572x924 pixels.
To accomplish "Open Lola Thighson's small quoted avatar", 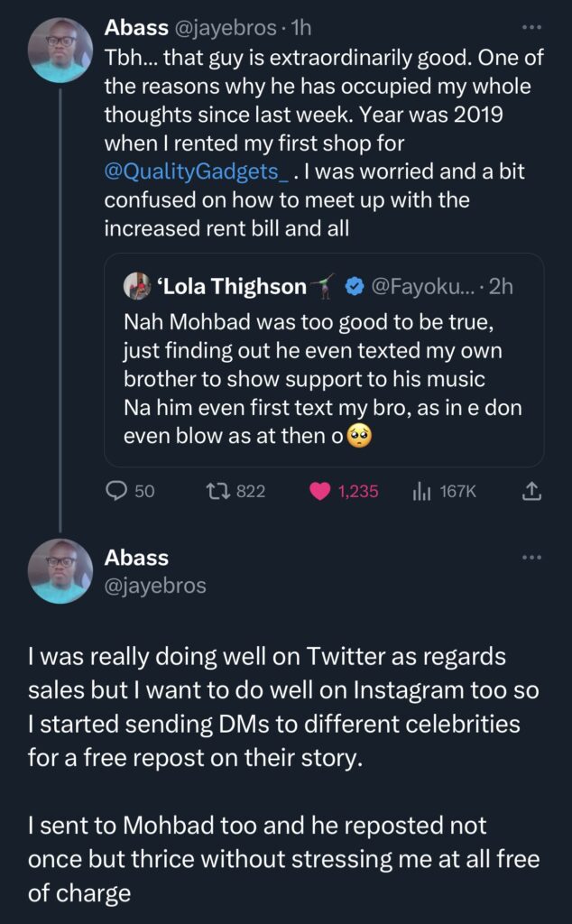I will pos(137,287).
